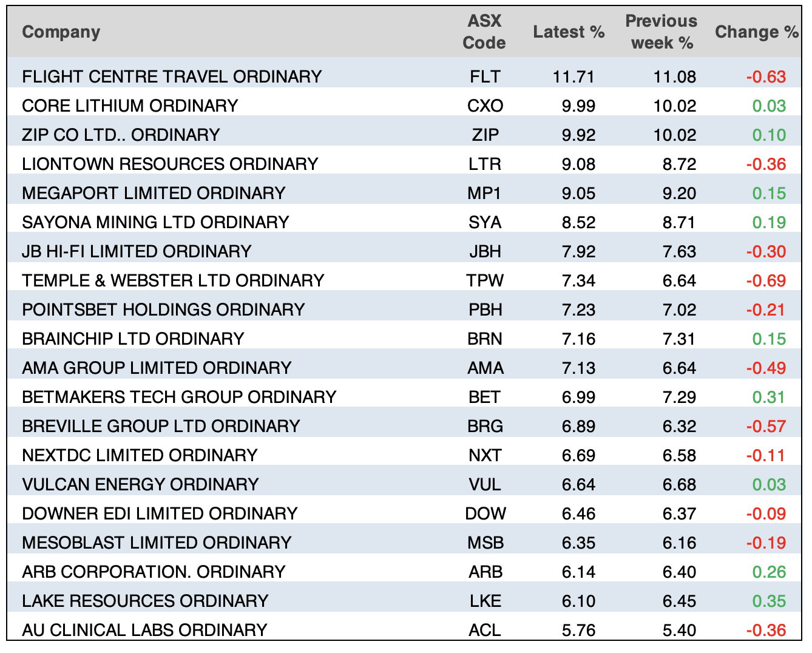The height and width of the screenshot is (653, 812).
Task: Click the NXT ticker code
Action: (x=485, y=455)
